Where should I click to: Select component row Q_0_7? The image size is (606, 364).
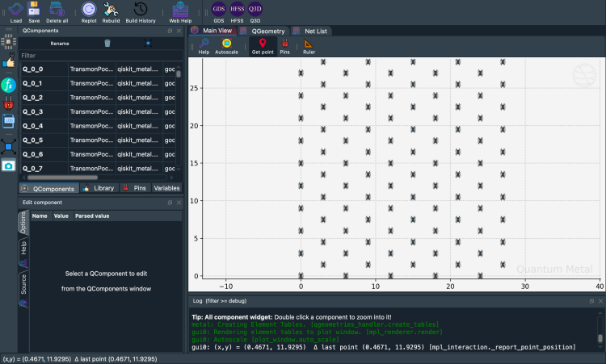click(98, 169)
